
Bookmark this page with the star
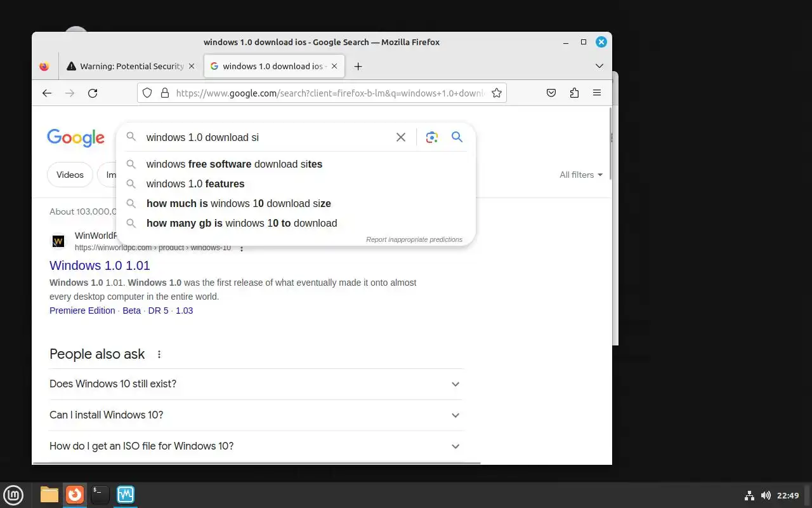[x=497, y=93]
